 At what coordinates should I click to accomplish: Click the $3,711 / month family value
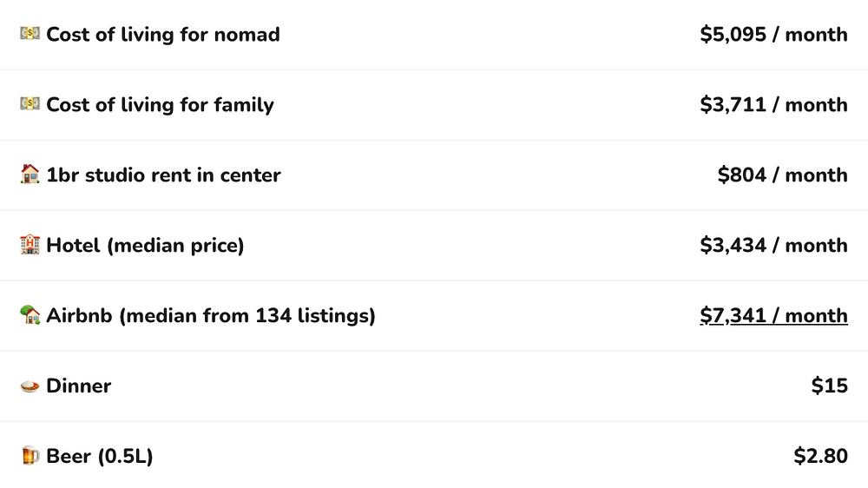point(773,105)
